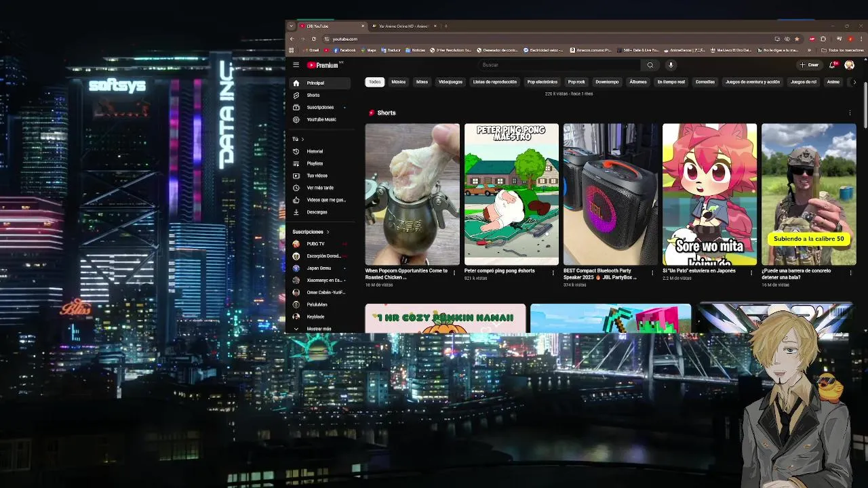Image resolution: width=868 pixels, height=488 pixels.
Task: Expand the Tú section chevron
Action: (x=302, y=139)
